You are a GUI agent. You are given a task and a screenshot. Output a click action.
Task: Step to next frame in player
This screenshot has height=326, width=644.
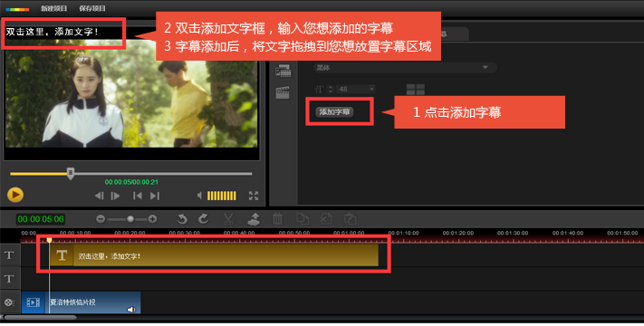(x=115, y=196)
